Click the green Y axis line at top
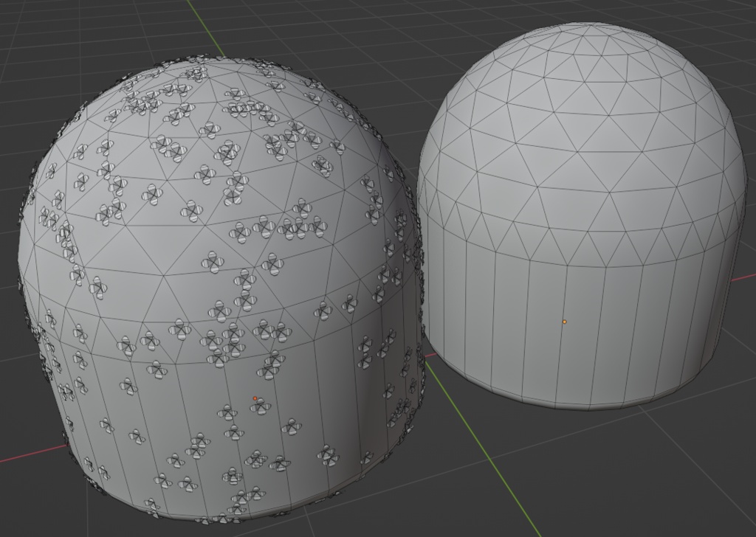This screenshot has height=537, width=756. click(x=205, y=27)
